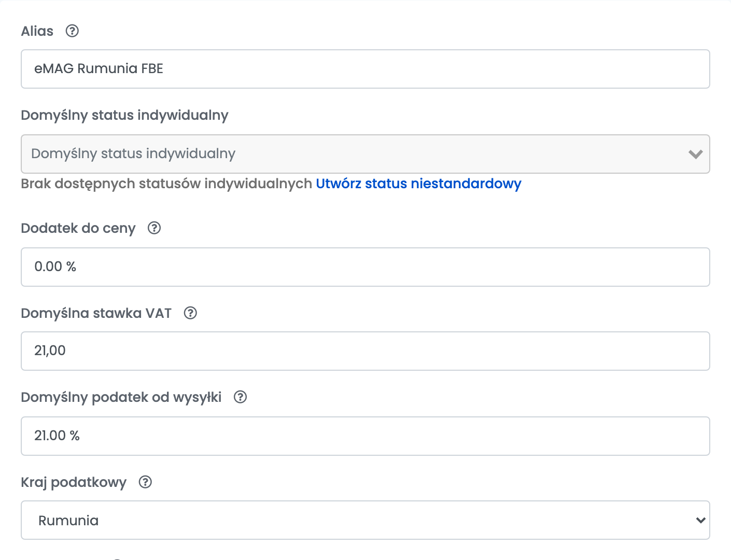Click the Domyślna stawka VAT label

[x=96, y=313]
